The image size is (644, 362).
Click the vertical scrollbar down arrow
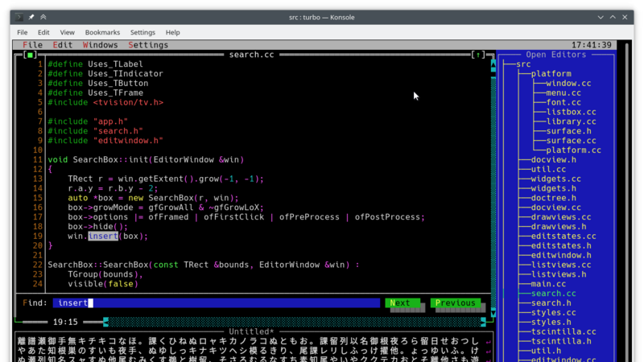tap(493, 313)
